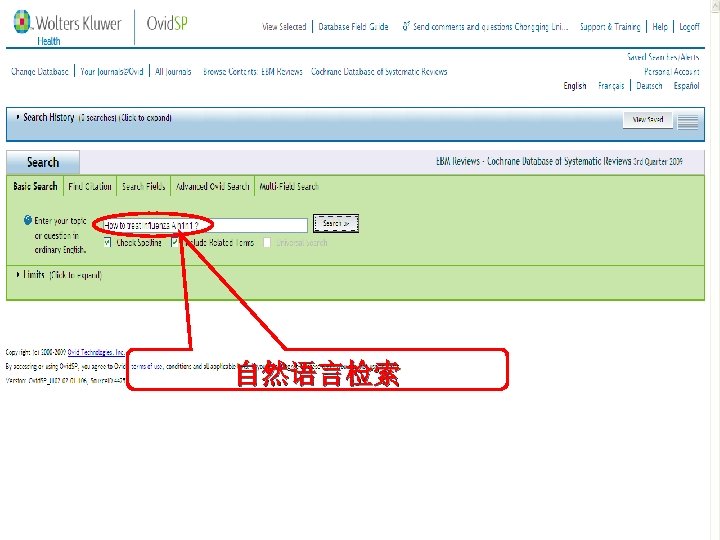Switch language to Français
Image resolution: width=720 pixels, height=540 pixels.
pyautogui.click(x=611, y=86)
